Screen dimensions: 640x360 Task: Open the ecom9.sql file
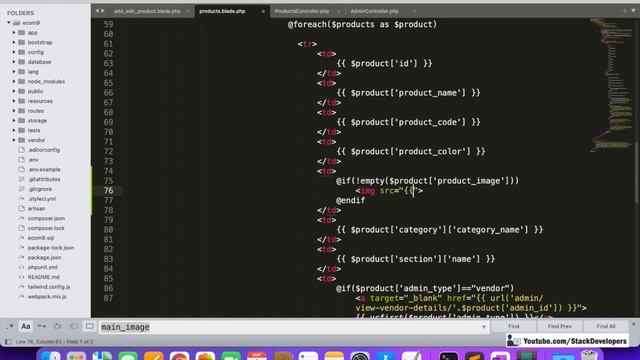(41, 238)
